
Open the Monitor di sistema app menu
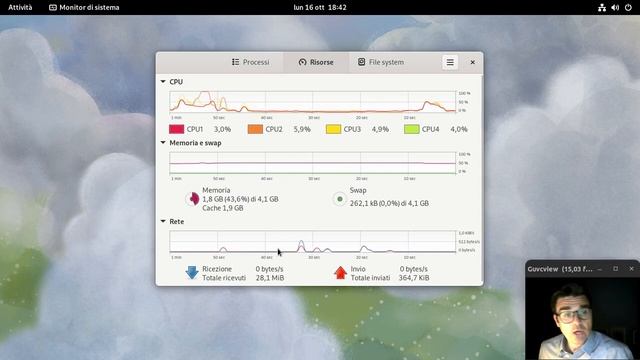(84, 7)
